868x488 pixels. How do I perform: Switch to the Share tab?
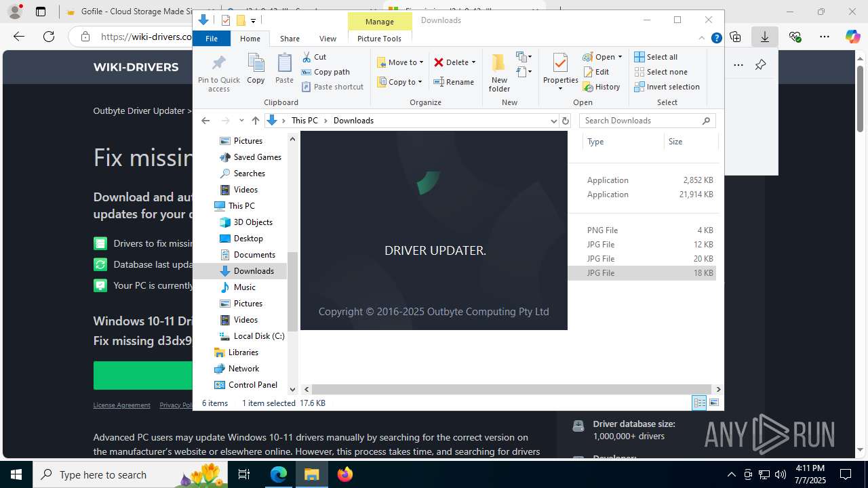pos(290,39)
